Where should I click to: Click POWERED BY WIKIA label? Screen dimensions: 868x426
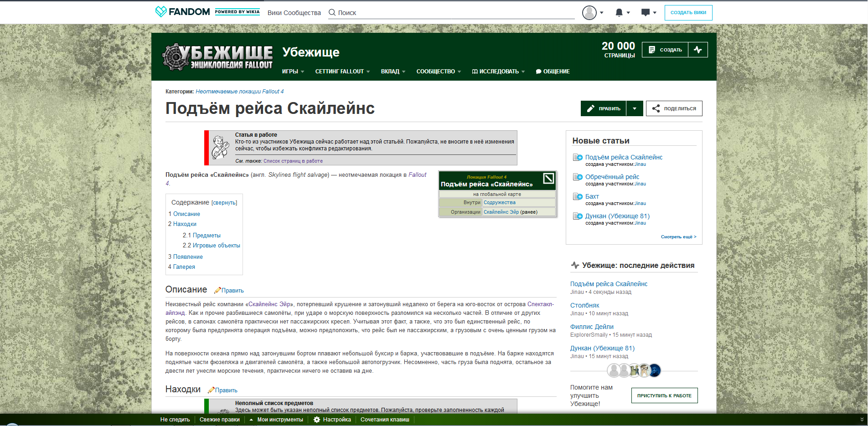pyautogui.click(x=237, y=12)
